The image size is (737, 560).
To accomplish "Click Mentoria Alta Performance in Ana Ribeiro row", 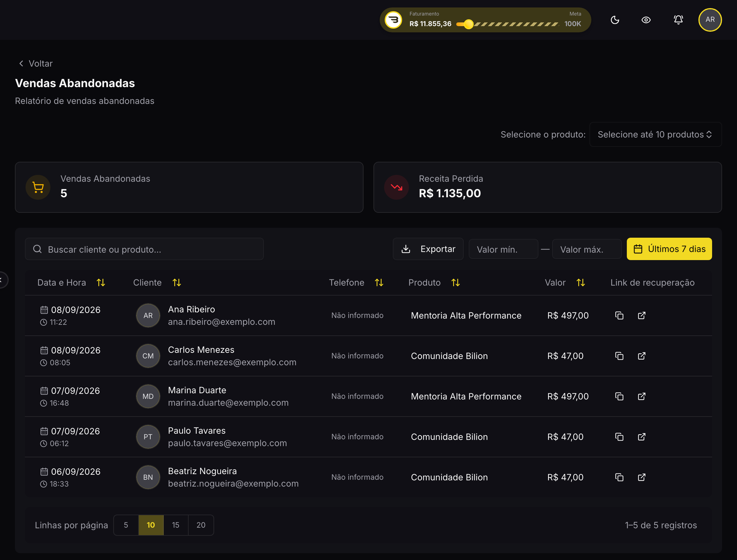I will 466,315.
